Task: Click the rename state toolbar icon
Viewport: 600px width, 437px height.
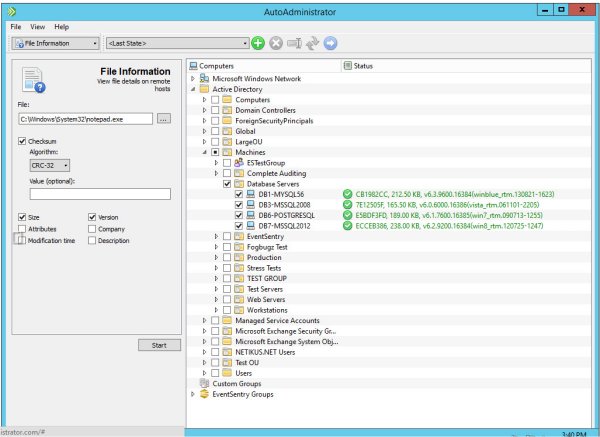Action: (x=294, y=43)
